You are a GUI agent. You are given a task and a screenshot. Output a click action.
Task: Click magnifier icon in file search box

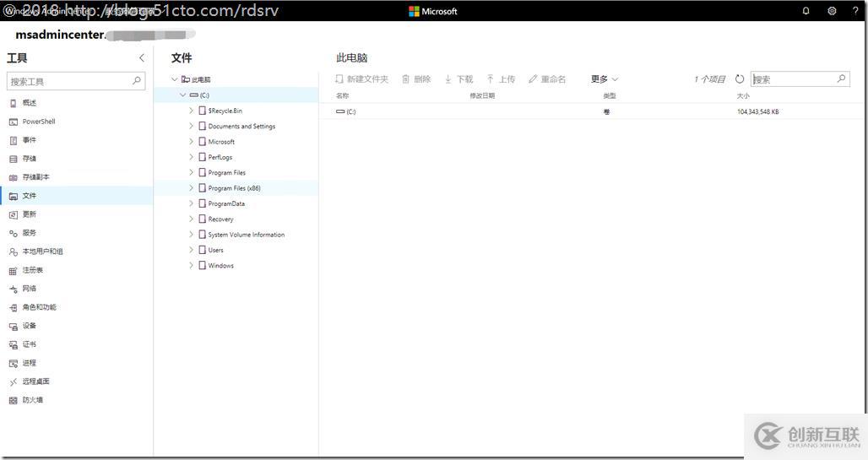tap(841, 78)
